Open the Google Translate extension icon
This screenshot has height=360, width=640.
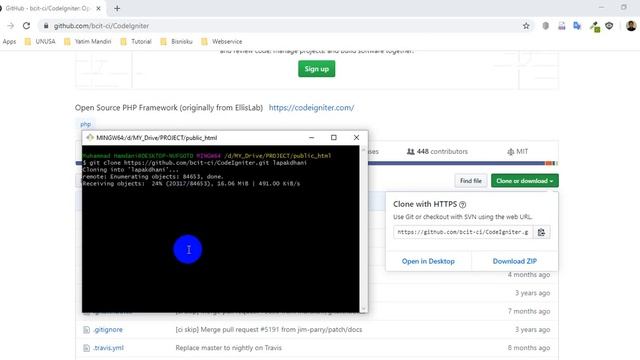click(x=577, y=26)
